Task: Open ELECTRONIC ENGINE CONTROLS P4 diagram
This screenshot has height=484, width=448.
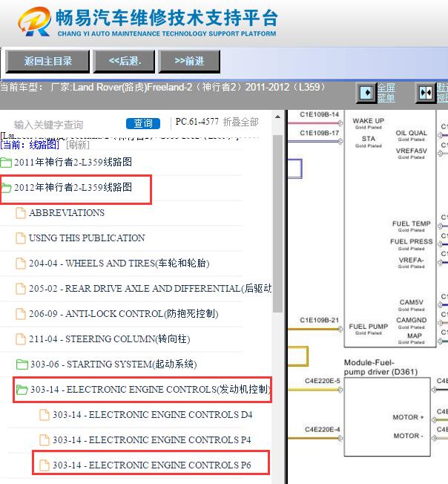Action: click(x=152, y=440)
